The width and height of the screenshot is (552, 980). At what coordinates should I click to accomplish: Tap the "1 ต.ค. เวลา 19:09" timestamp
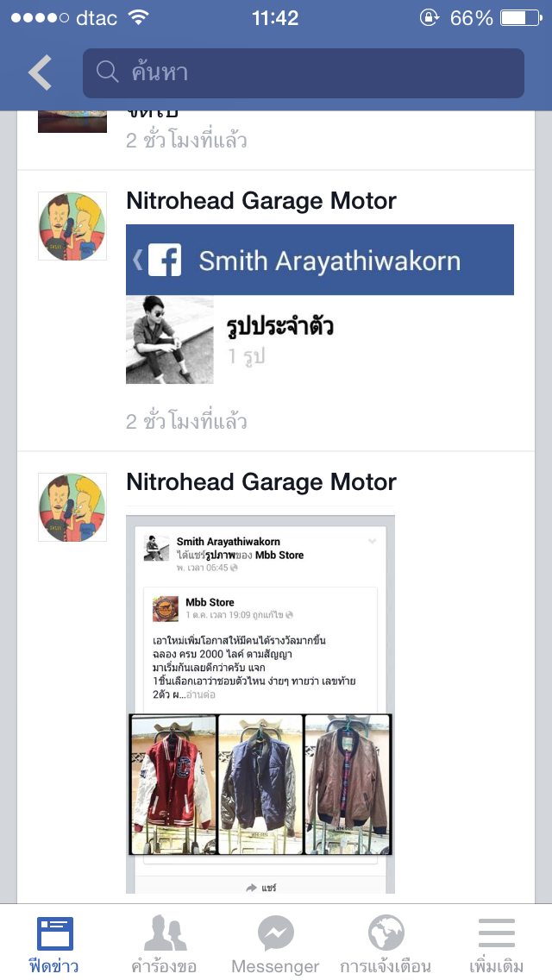[x=235, y=615]
